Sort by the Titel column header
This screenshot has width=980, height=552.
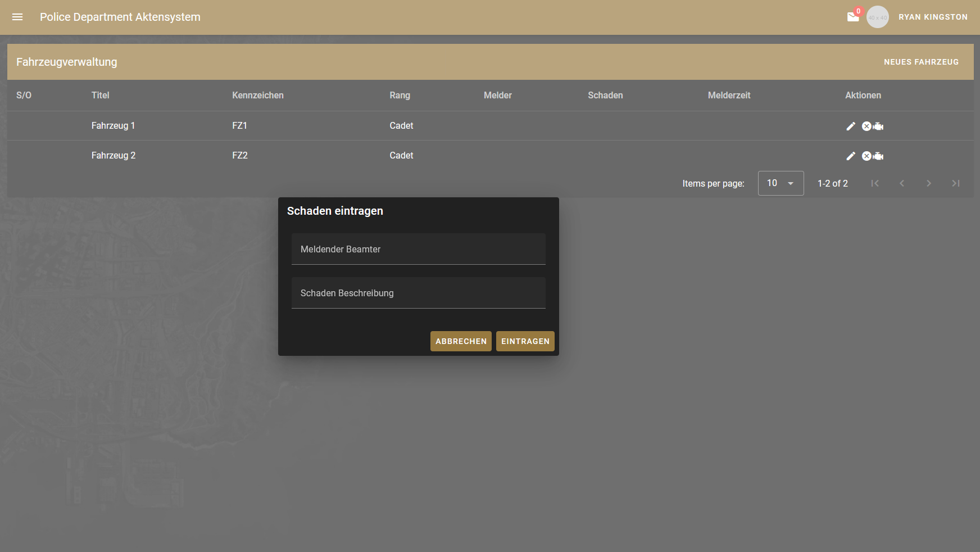tap(101, 96)
